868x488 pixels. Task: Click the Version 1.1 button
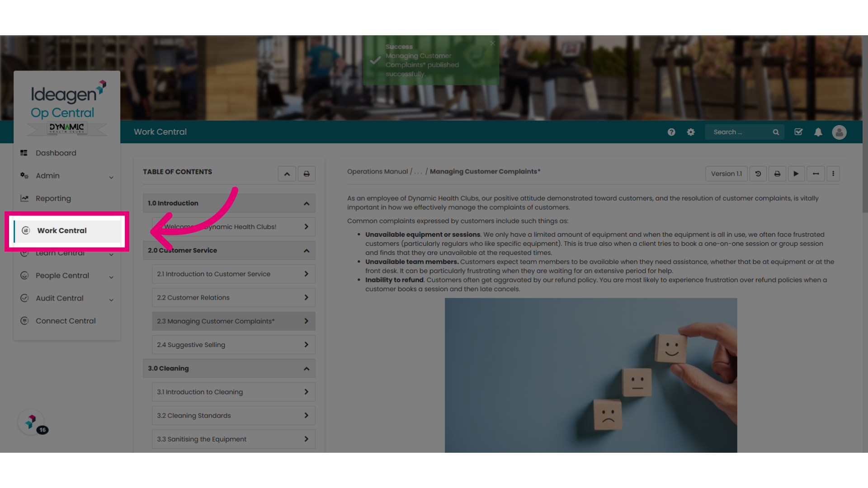point(726,174)
